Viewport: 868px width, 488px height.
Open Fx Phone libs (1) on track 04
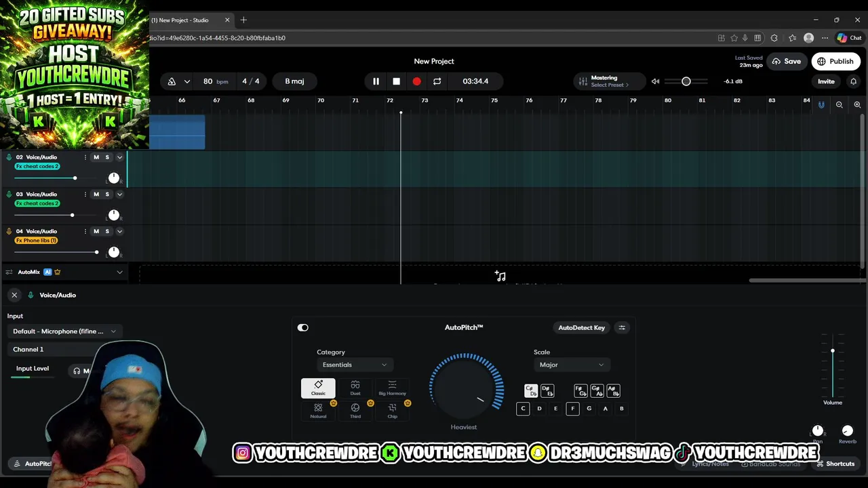point(36,241)
